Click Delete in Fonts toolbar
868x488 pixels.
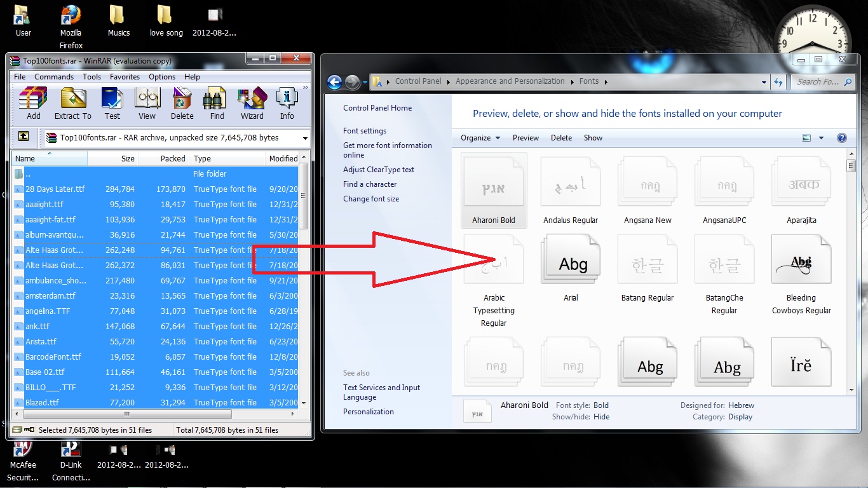pyautogui.click(x=561, y=138)
